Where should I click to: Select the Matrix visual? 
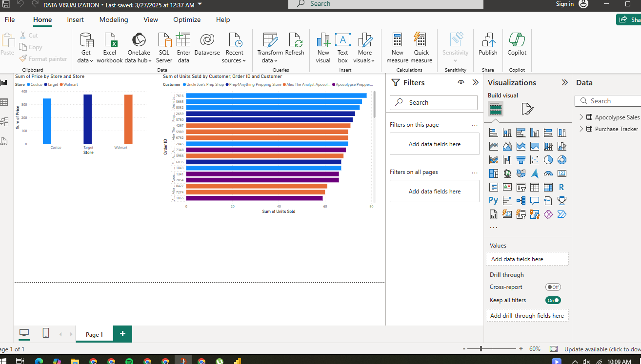[548, 187]
